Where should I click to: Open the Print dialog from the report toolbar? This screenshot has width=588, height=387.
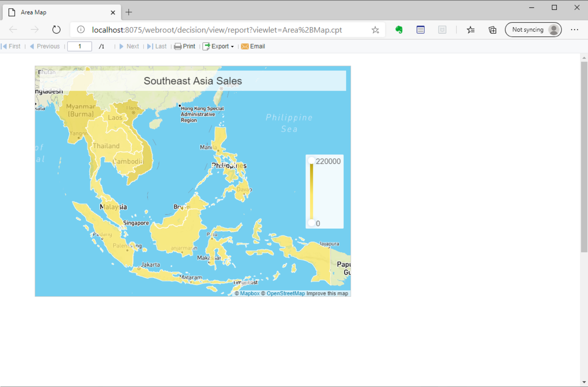tap(185, 46)
